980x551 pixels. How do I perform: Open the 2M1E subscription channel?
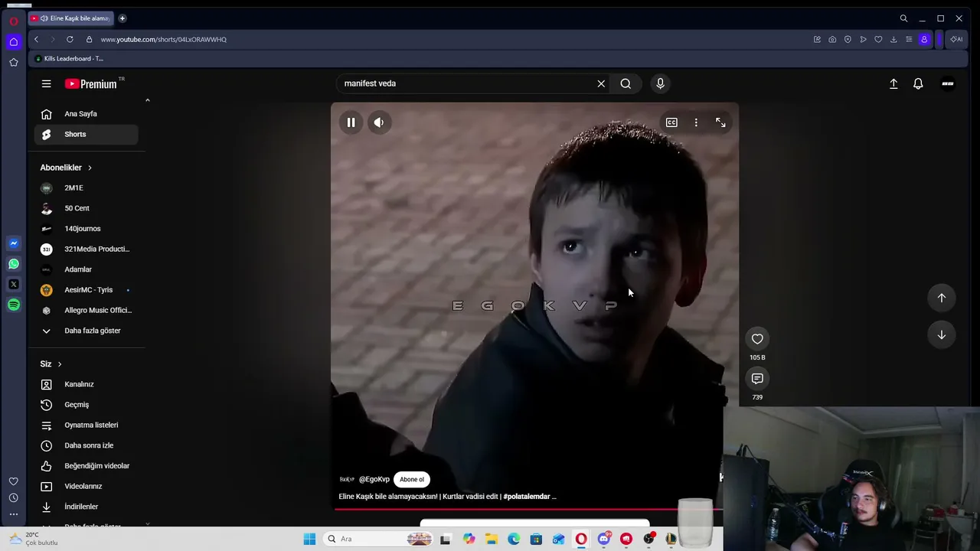coord(87,188)
